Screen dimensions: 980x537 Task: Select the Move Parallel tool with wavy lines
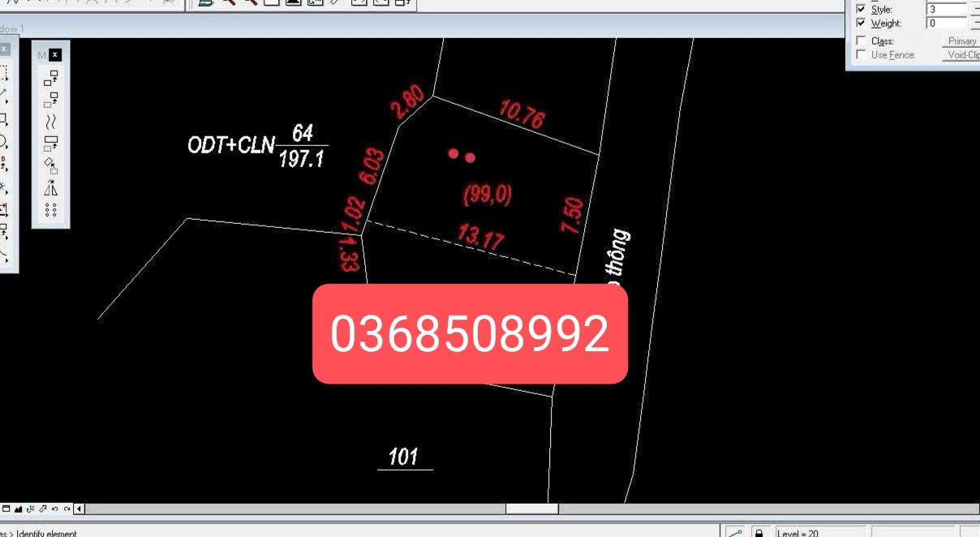[x=50, y=122]
